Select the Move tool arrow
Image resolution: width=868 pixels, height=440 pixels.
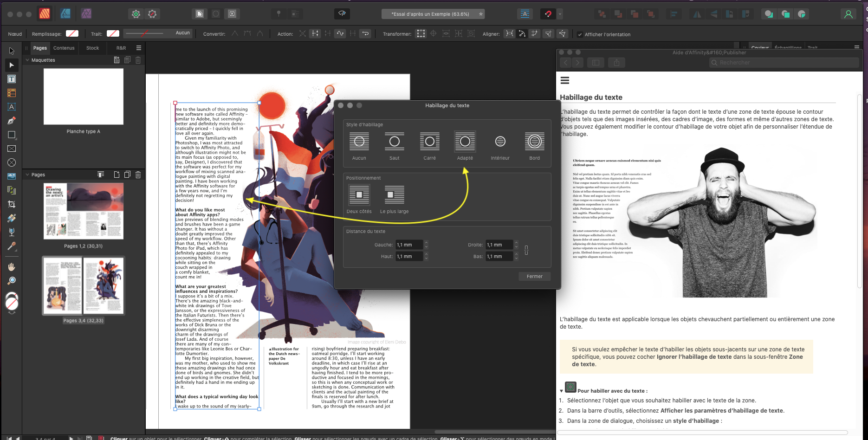click(12, 51)
